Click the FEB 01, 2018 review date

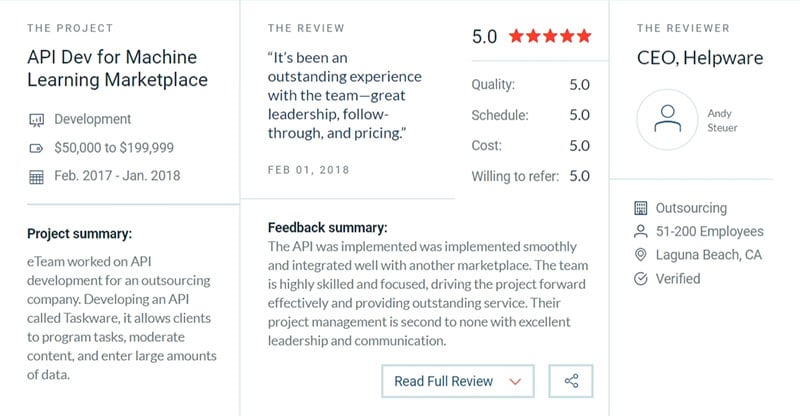point(309,170)
